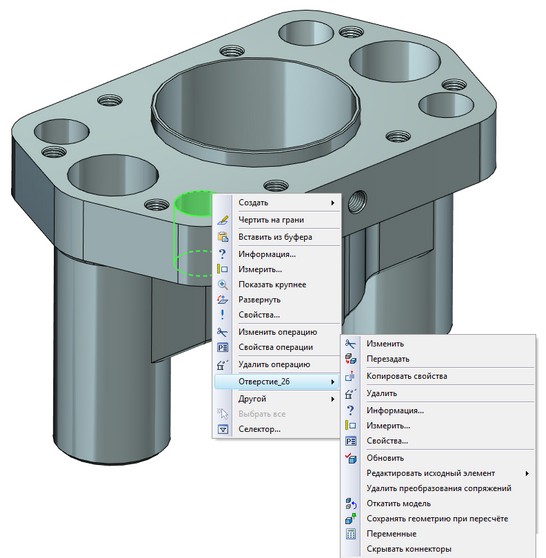Click the pencil icon for Чертить на грани

(222, 220)
